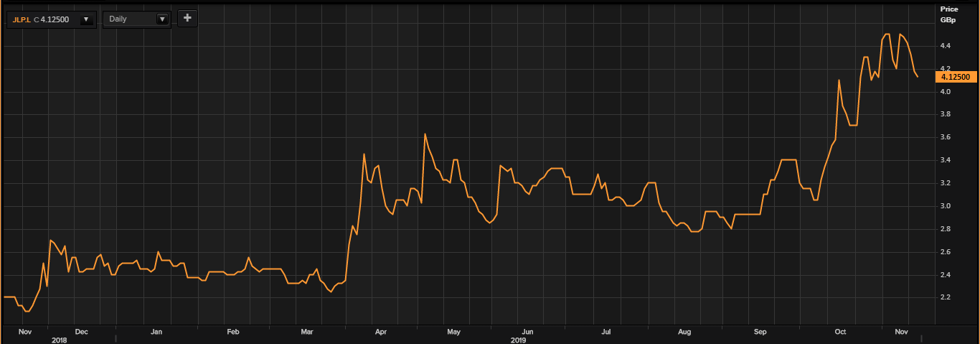
Task: Click the Jul month label
Action: (606, 333)
